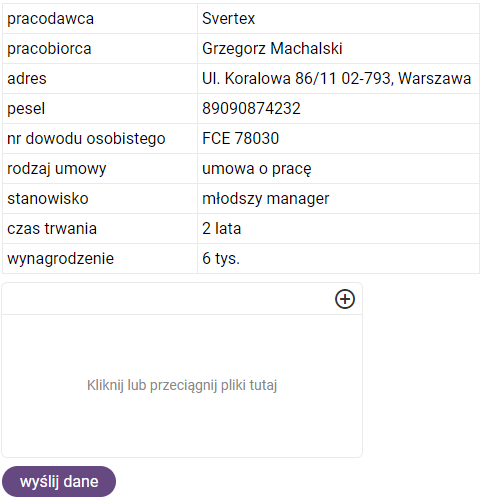Click the 'wynagrodzenie' label cell
Screen dimensions: 484x499
click(100, 259)
